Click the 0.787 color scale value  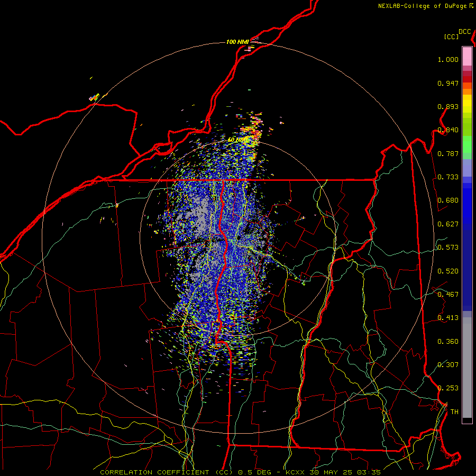tap(448, 153)
